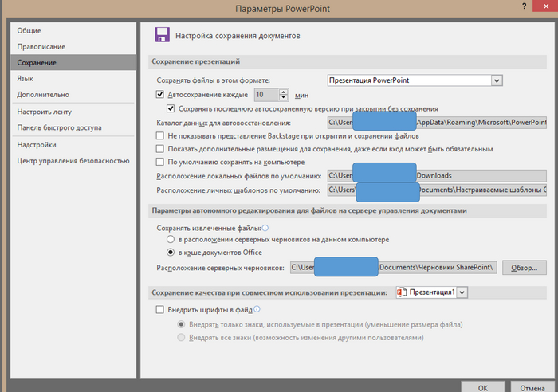Open the Общие settings category

point(29,30)
